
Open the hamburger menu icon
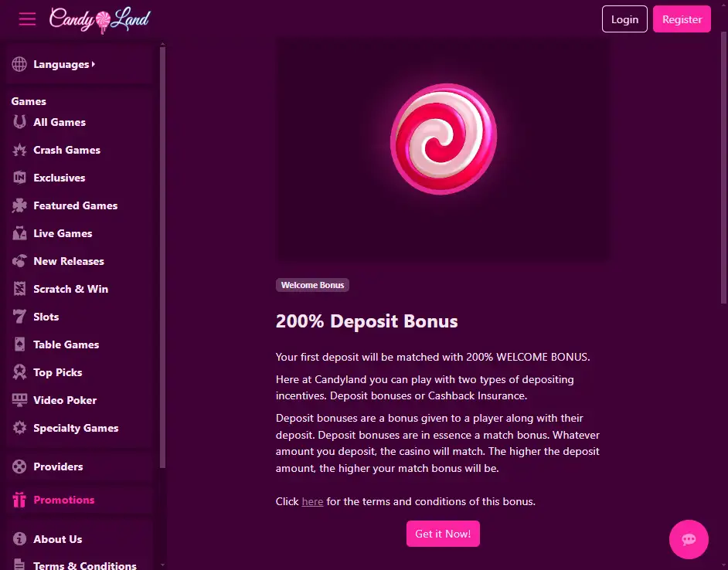pyautogui.click(x=27, y=19)
